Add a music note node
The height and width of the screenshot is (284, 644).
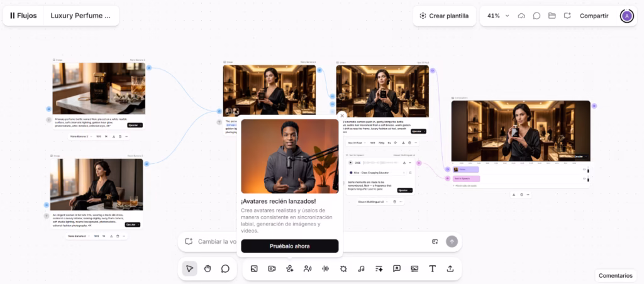coord(361,269)
